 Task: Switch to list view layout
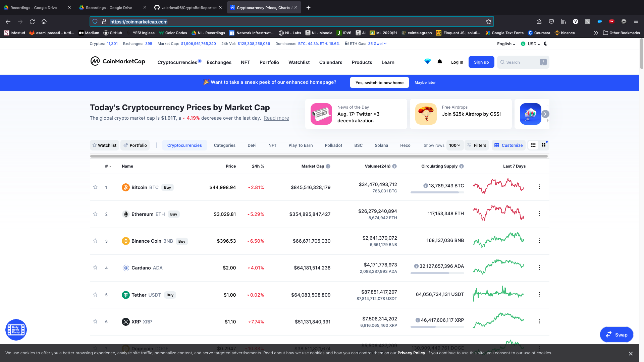533,145
